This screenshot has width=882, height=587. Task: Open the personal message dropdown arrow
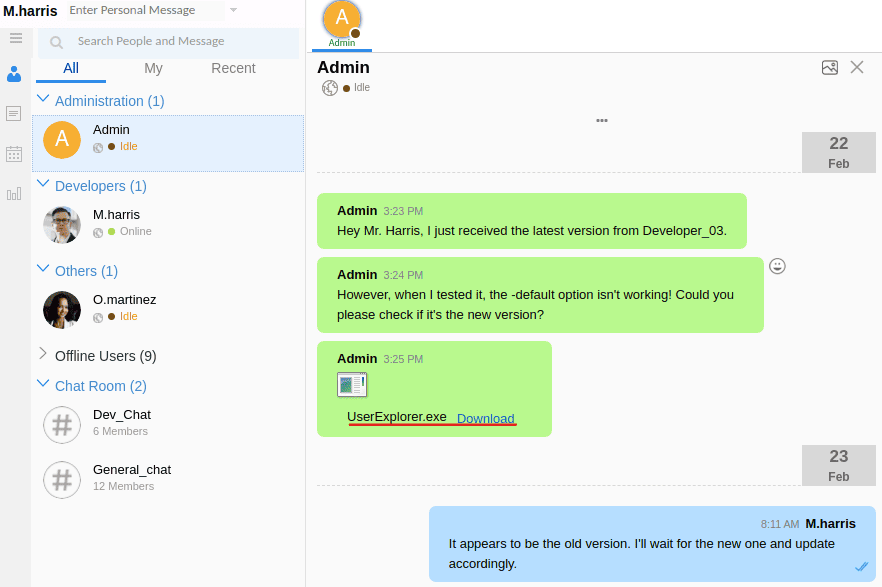[233, 10]
